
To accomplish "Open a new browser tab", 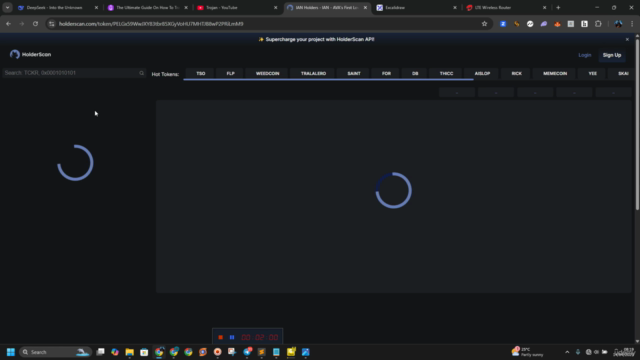I will 558,7.
